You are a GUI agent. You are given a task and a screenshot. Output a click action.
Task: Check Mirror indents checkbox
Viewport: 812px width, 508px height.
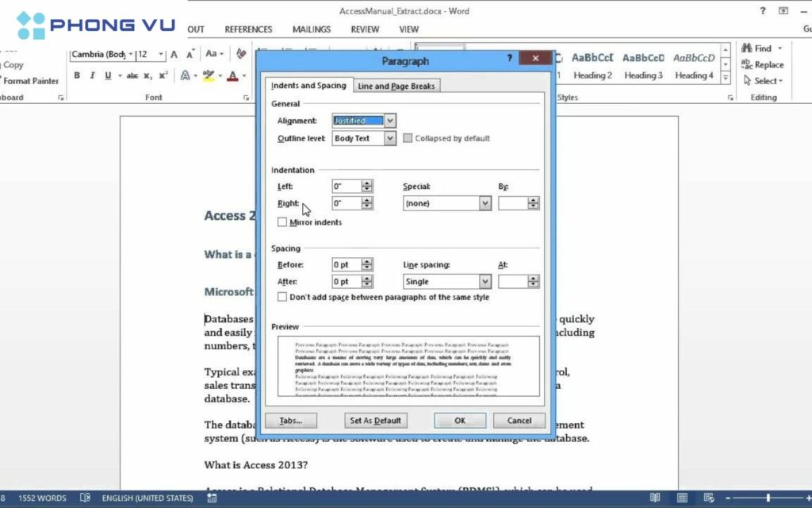(x=282, y=222)
